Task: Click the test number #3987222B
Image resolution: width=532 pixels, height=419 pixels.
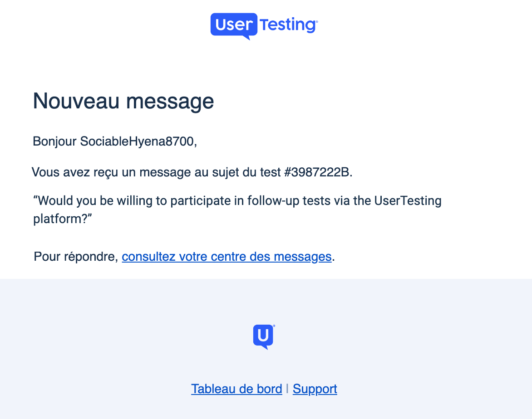Action: (x=317, y=172)
